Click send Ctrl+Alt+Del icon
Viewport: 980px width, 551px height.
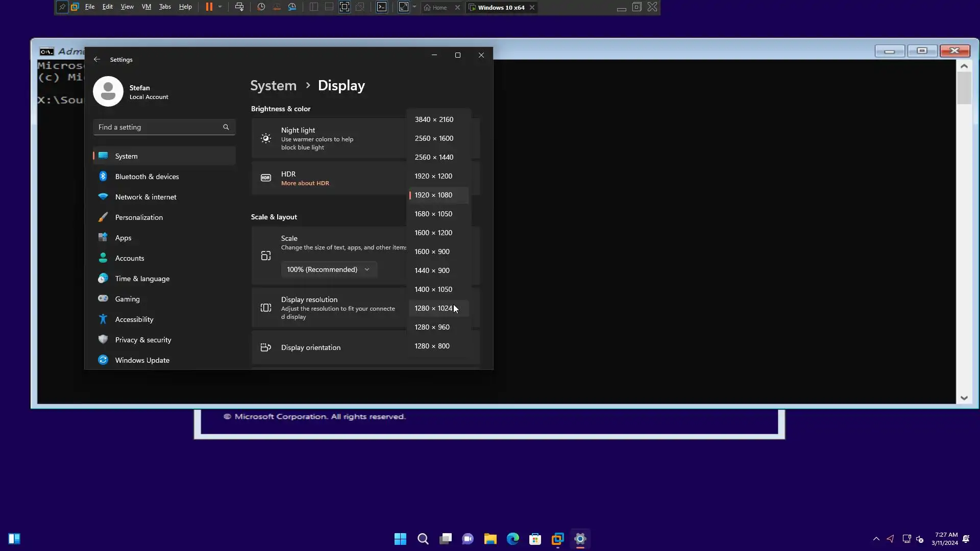tap(239, 7)
